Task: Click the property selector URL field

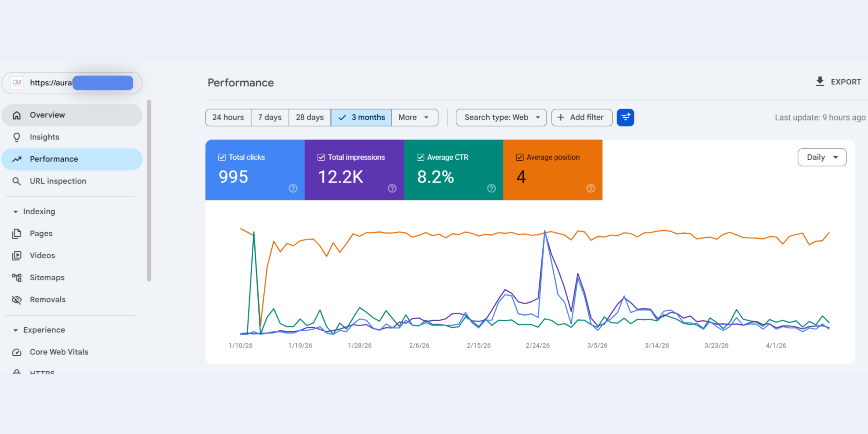Action: tap(72, 83)
